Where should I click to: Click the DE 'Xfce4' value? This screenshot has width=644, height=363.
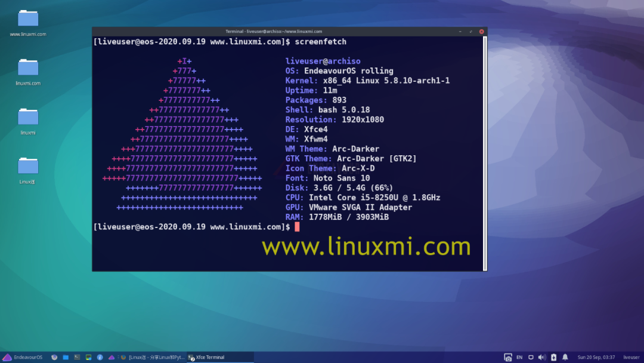tap(316, 130)
